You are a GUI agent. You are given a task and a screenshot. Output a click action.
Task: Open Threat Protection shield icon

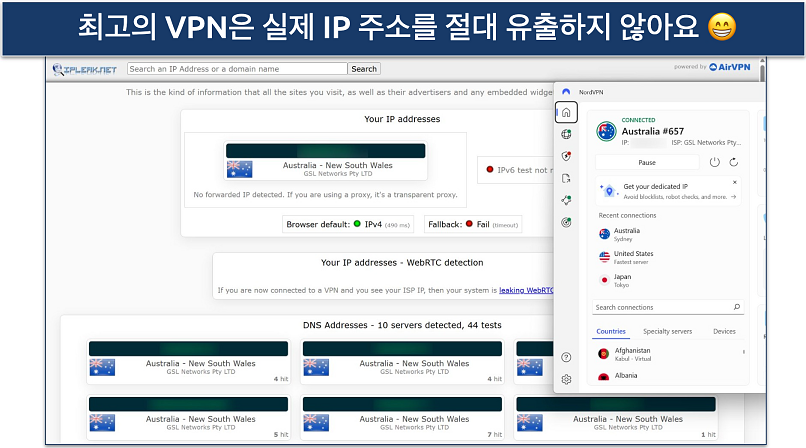(566, 156)
